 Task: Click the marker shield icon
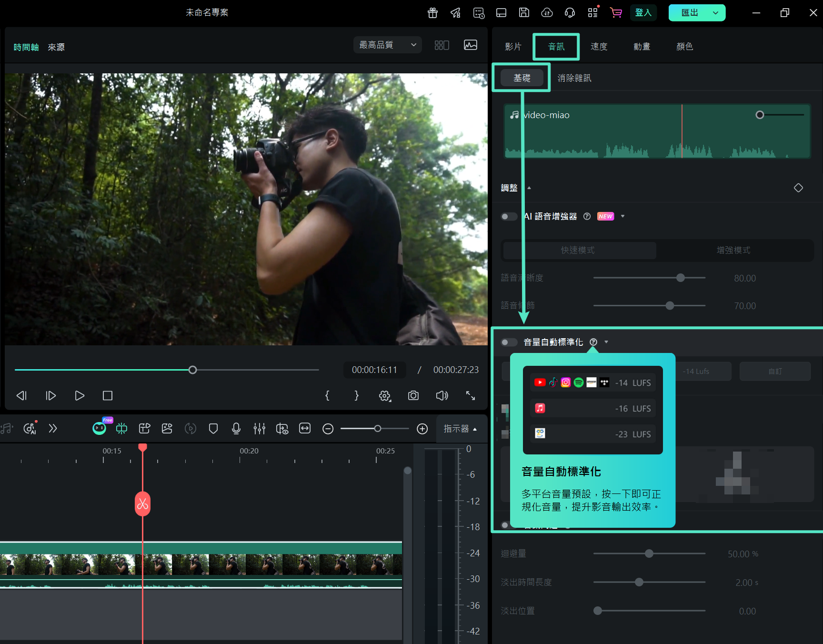tap(213, 429)
